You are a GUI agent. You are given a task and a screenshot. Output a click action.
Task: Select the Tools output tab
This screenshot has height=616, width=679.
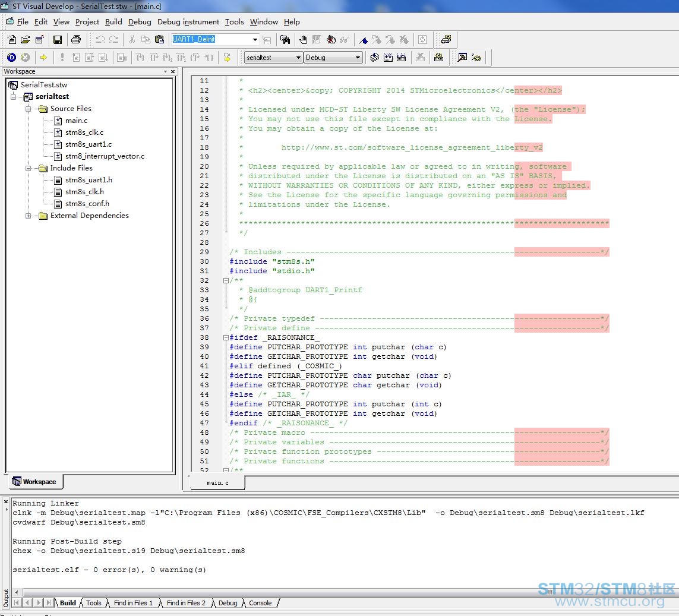(93, 603)
